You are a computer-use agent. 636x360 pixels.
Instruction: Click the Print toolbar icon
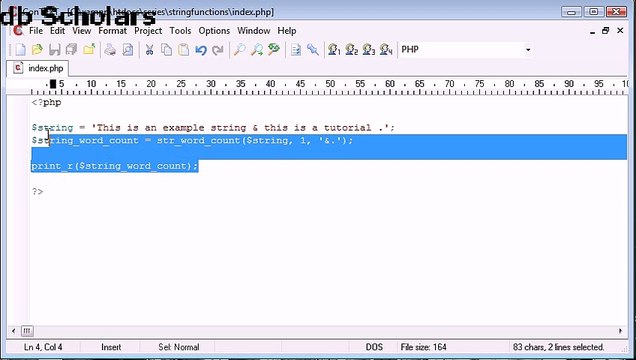[x=110, y=49]
